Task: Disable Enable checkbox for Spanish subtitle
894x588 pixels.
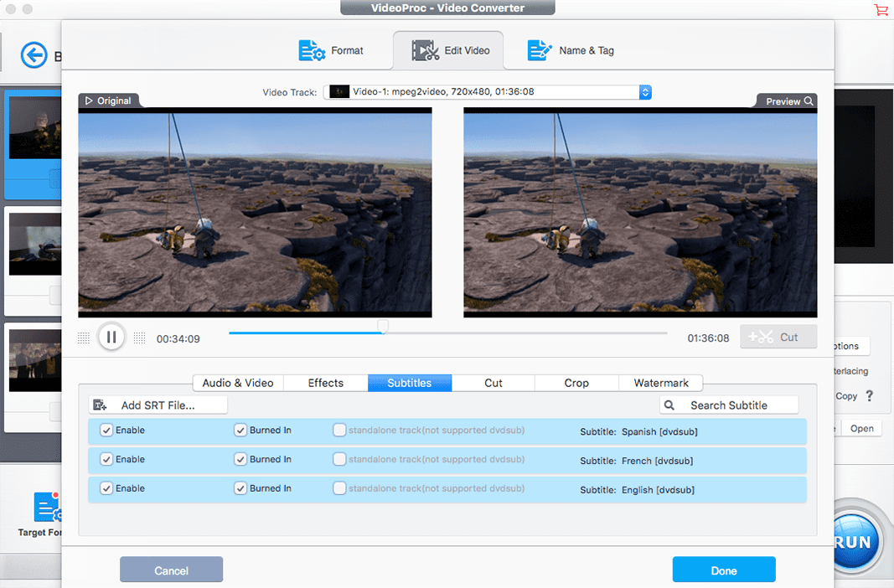Action: [x=106, y=431]
